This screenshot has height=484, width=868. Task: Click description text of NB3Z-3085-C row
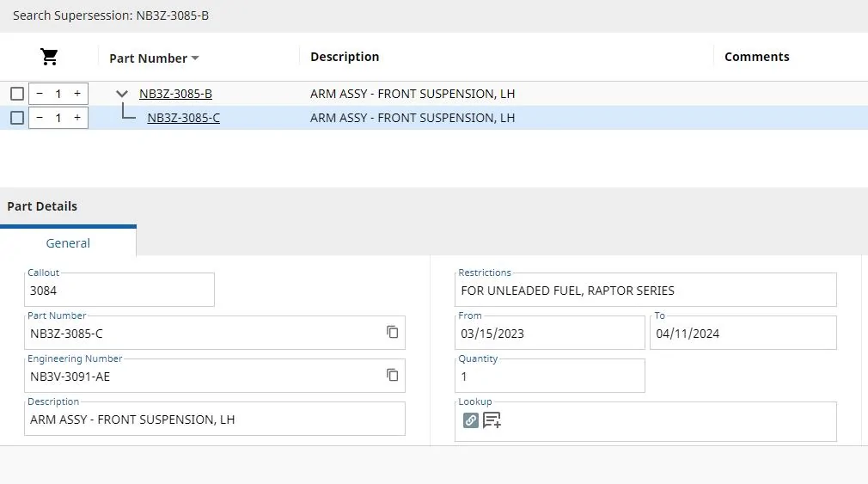413,118
